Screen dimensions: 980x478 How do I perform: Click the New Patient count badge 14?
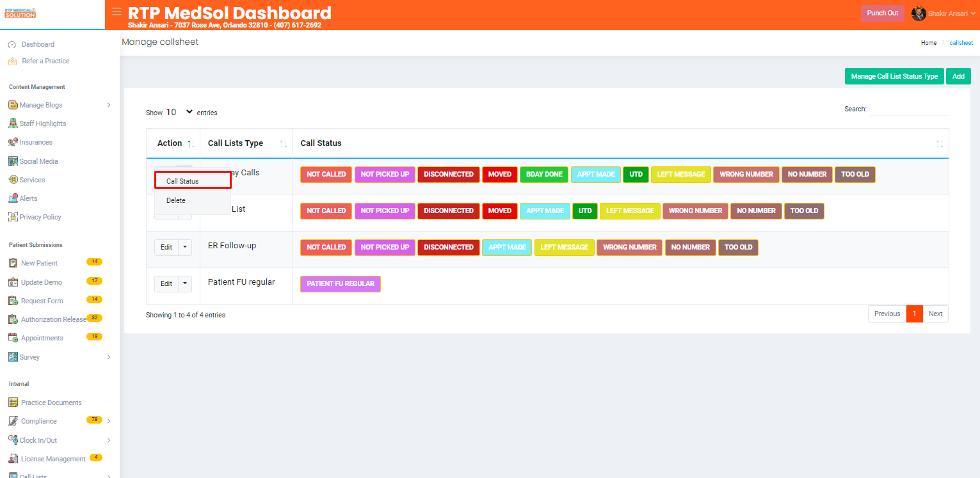click(94, 262)
